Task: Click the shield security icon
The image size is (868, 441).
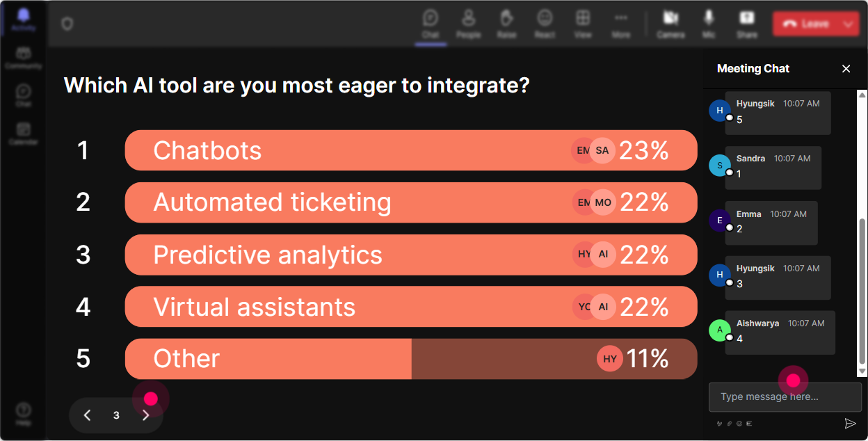Action: [67, 24]
